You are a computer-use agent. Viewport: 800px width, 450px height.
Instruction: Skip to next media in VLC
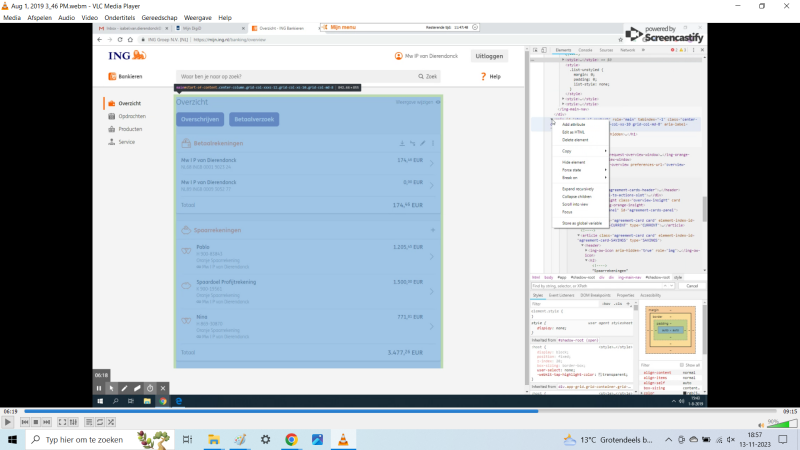(x=47, y=423)
